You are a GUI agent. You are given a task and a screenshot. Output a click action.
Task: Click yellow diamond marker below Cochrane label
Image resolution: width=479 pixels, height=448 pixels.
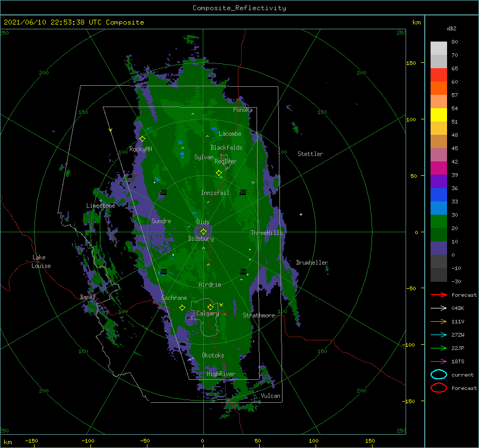click(x=183, y=307)
